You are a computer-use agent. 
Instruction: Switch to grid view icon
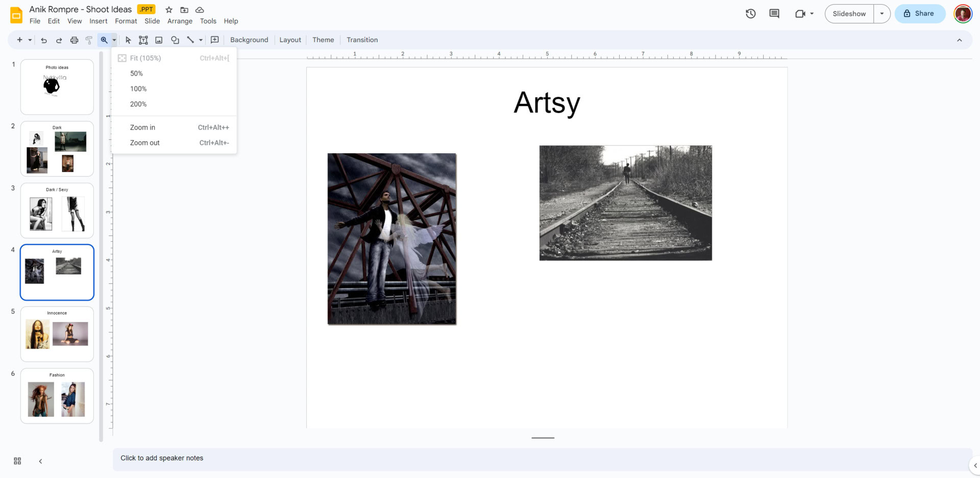[x=17, y=461]
